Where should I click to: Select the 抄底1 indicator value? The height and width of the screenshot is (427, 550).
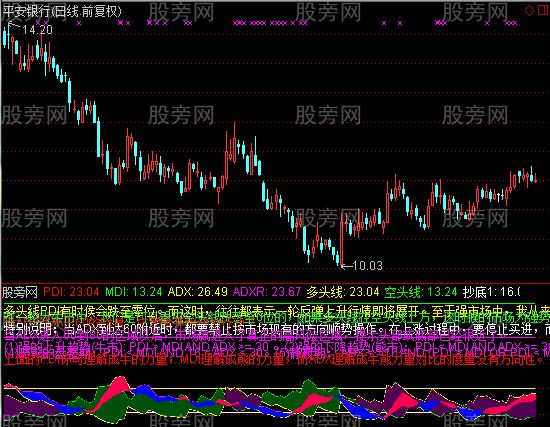click(491, 292)
